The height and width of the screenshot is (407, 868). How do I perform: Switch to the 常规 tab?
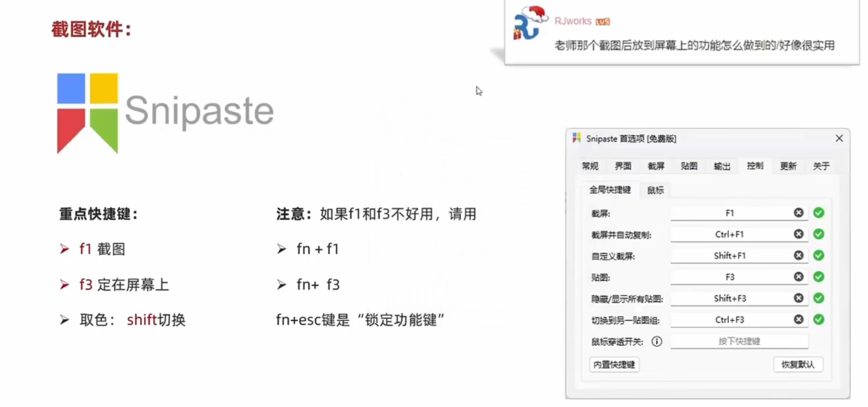coord(590,166)
